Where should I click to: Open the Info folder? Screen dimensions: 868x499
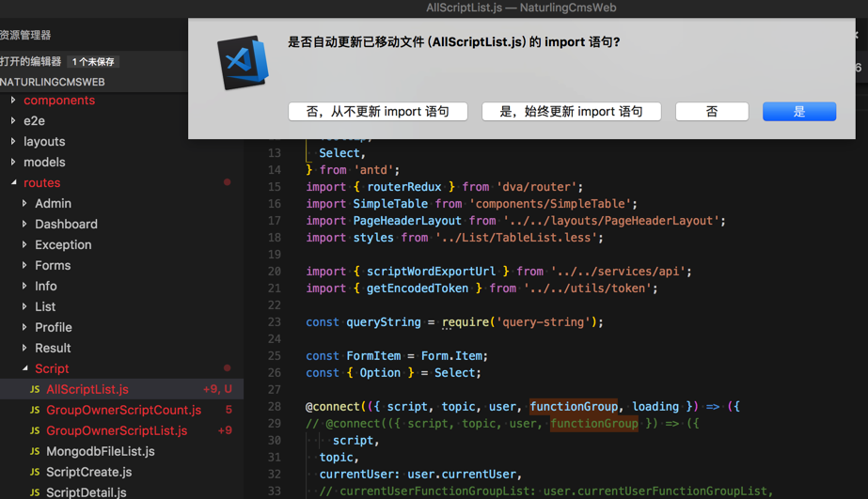click(45, 286)
